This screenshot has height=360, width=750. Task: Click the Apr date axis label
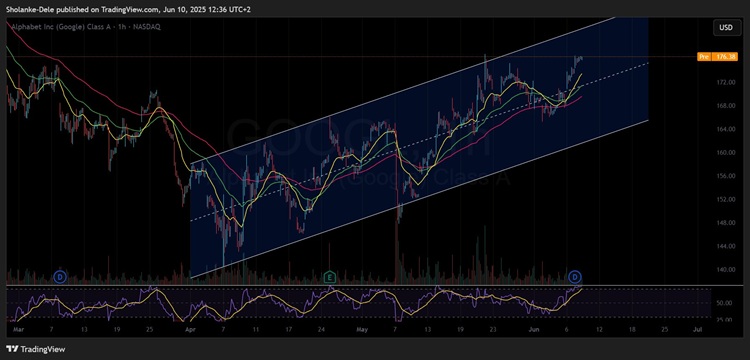click(190, 330)
